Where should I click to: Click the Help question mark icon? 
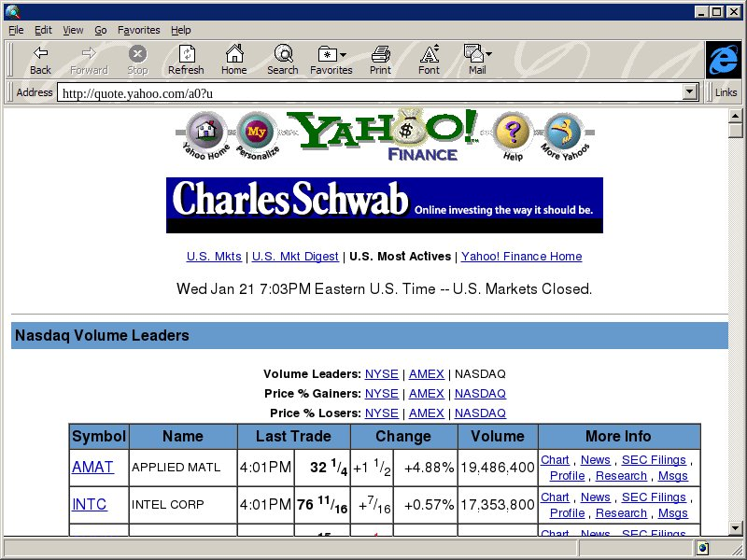click(x=512, y=133)
